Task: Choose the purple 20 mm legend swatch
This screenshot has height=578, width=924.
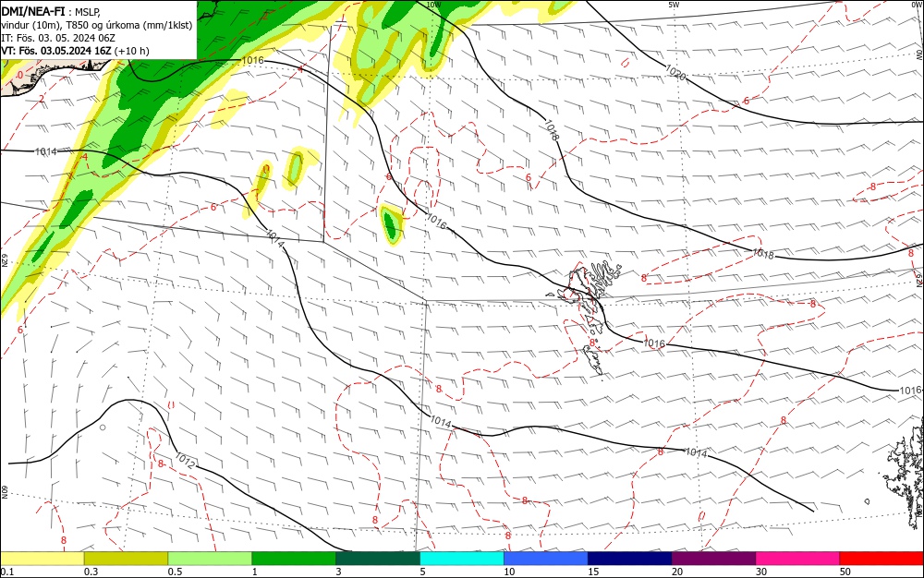Action: (x=713, y=559)
